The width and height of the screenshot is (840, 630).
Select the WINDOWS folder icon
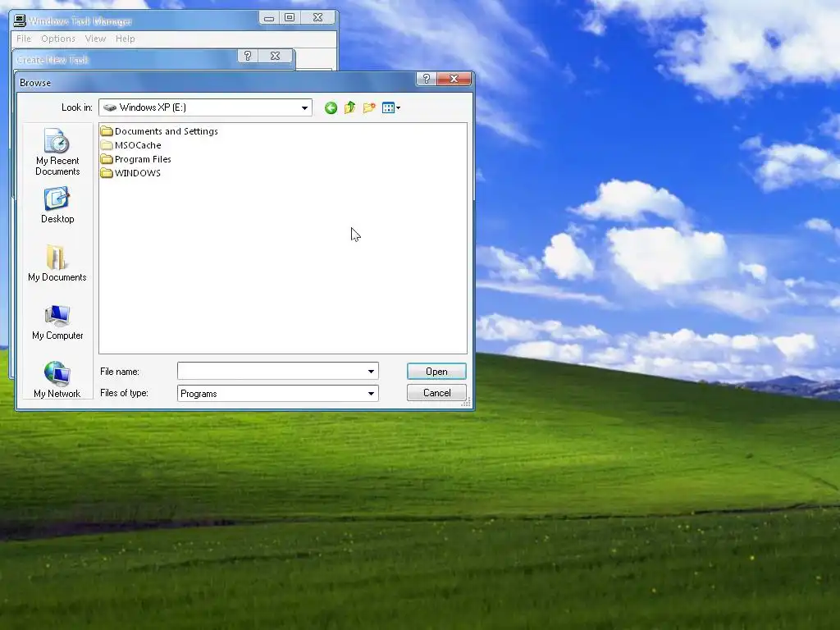[107, 173]
